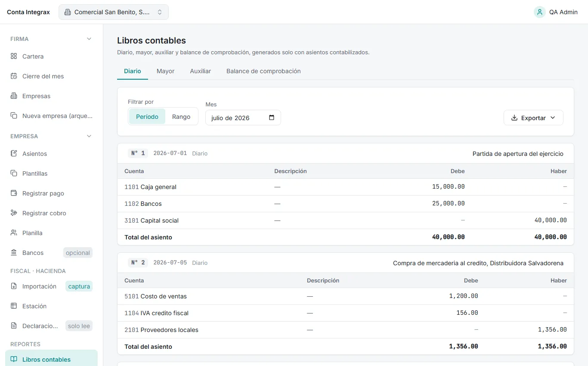Go to Registrar pago
Viewport: 588px width, 366px height.
point(51,193)
